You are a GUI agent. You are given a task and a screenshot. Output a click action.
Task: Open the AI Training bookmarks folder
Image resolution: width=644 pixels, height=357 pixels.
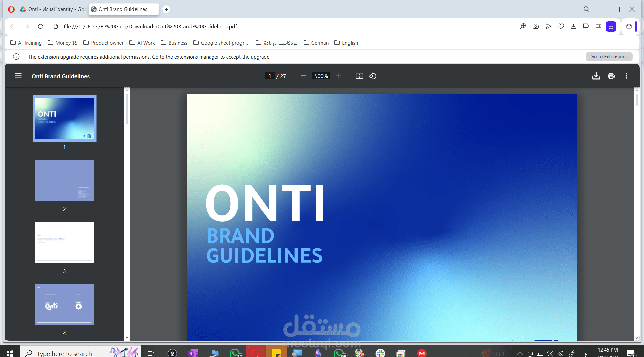pyautogui.click(x=26, y=43)
